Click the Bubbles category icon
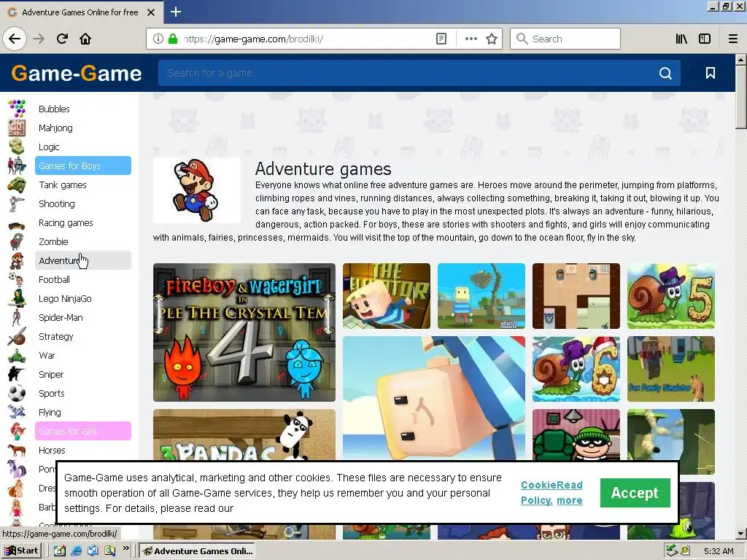This screenshot has width=747, height=560. (x=17, y=109)
